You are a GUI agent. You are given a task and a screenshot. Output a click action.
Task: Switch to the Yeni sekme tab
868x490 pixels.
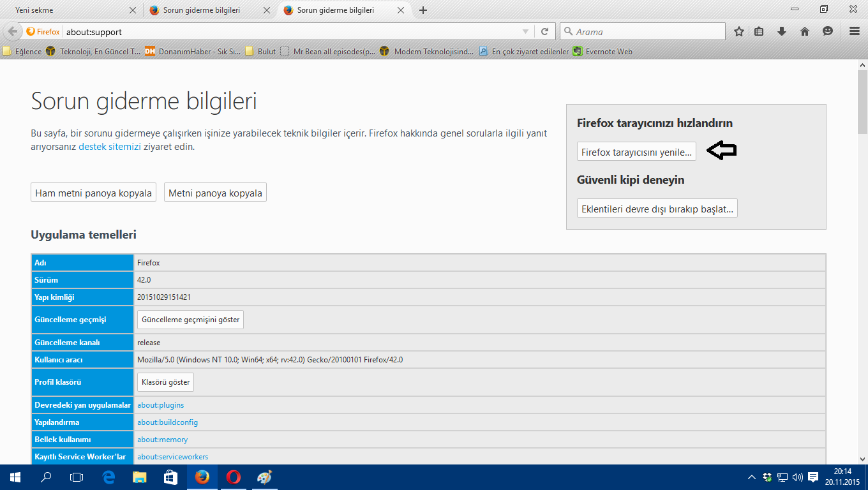(72, 10)
